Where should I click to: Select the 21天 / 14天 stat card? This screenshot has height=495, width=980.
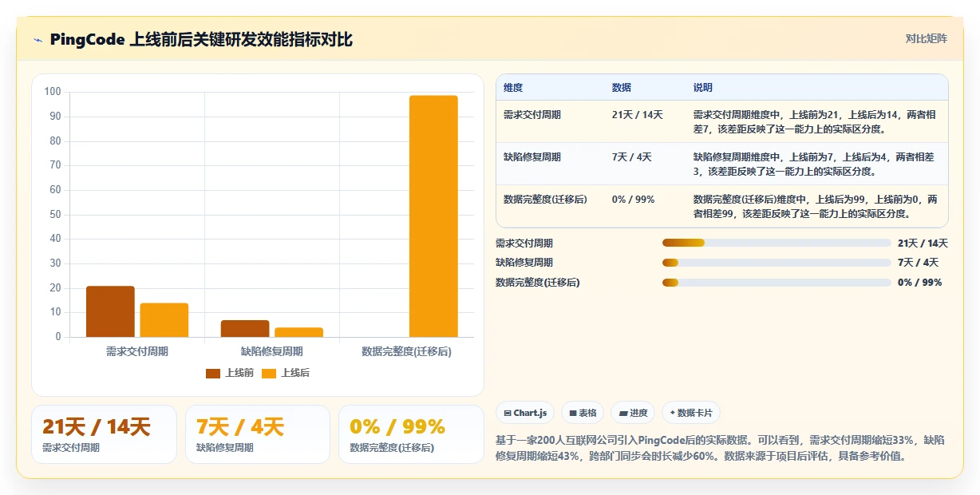point(104,434)
